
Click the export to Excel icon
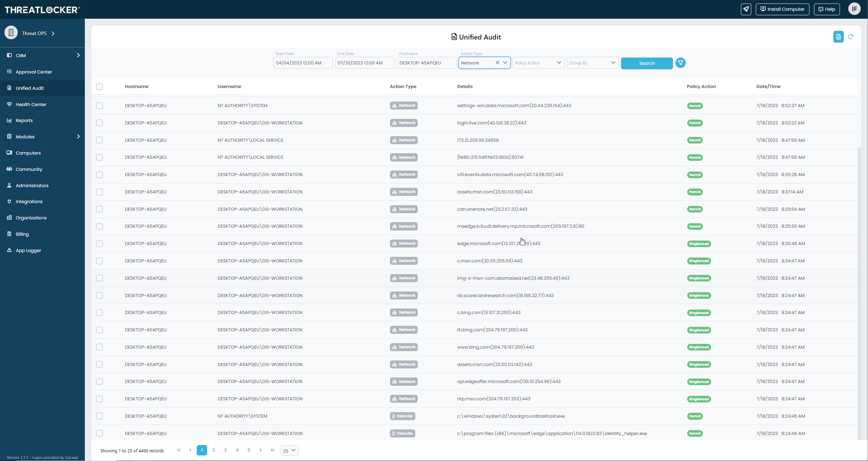pyautogui.click(x=838, y=37)
